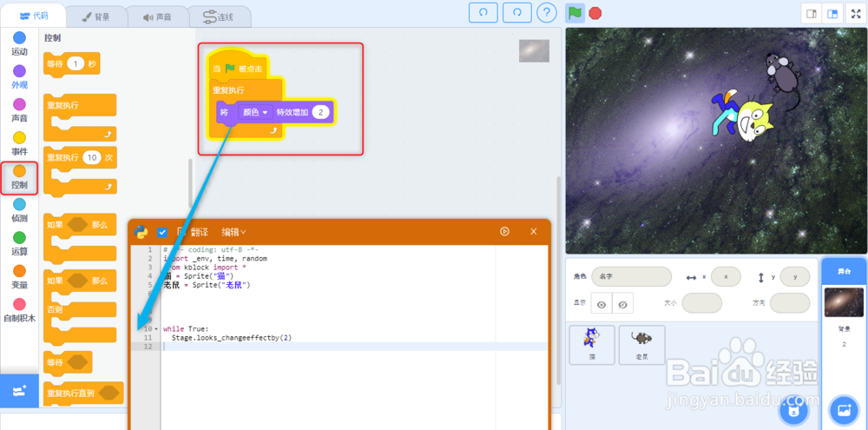The image size is (868, 430).
Task: Click the add extension button
Action: (19, 391)
